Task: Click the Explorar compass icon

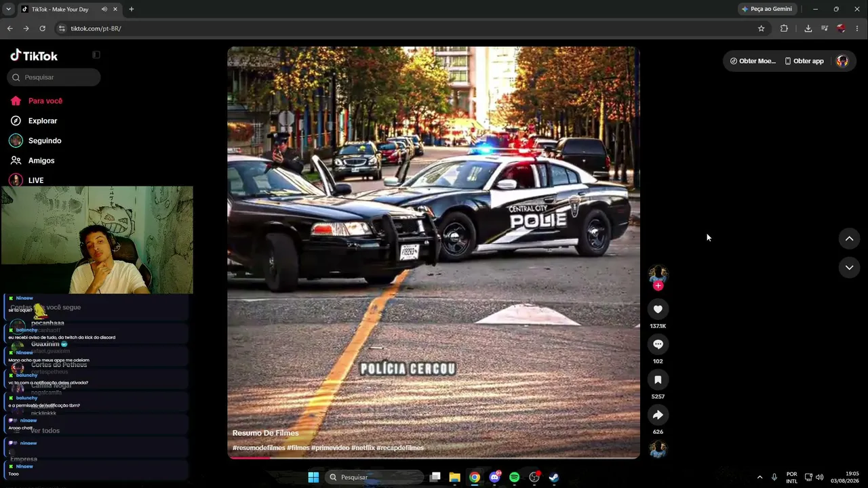Action: coord(16,121)
